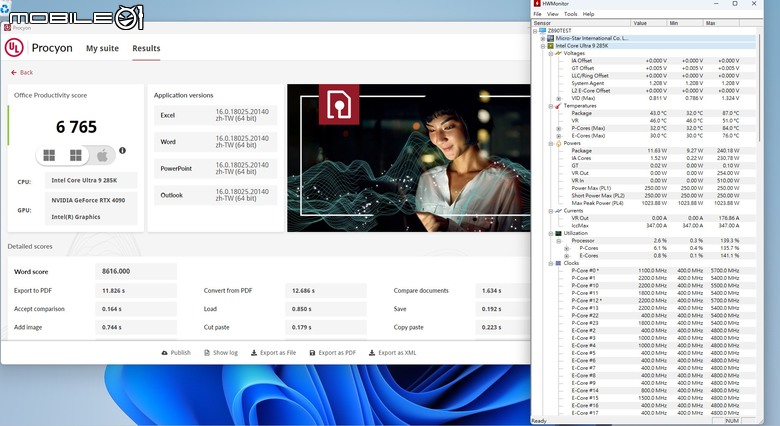Image resolution: width=780 pixels, height=426 pixels.
Task: Open the Tools menu in HWMonitor
Action: pos(571,14)
